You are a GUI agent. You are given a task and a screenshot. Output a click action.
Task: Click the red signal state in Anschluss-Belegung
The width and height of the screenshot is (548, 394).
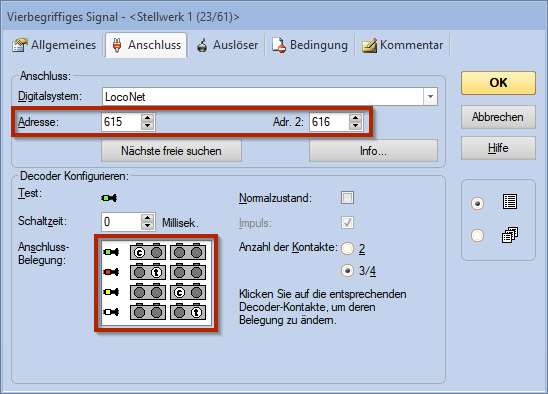111,272
